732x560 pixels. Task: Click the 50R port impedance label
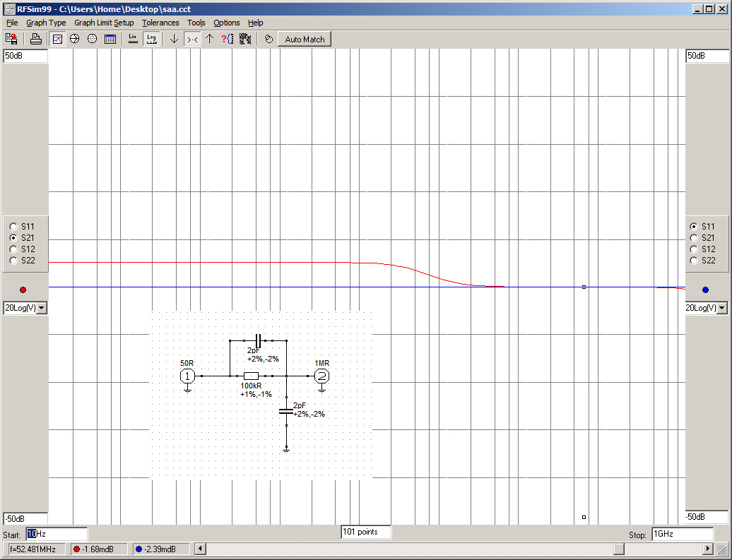coord(187,363)
